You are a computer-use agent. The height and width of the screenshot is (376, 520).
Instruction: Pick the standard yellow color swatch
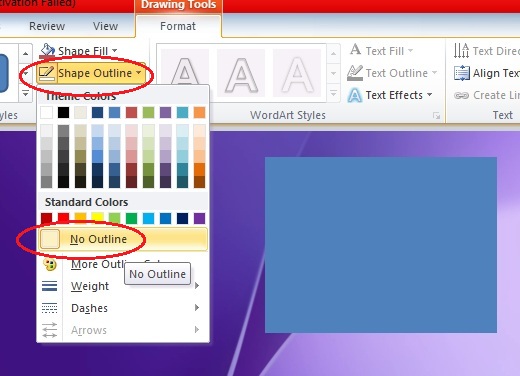98,218
